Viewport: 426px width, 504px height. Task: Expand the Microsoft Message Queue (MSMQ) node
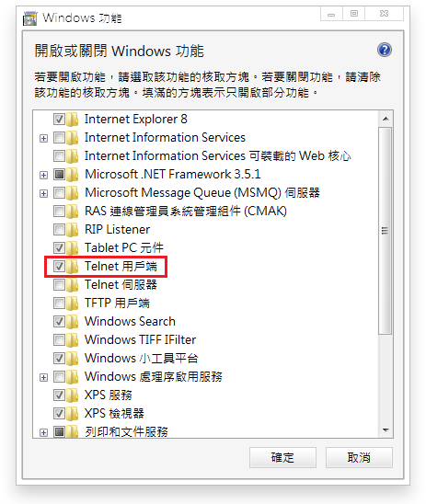[44, 193]
